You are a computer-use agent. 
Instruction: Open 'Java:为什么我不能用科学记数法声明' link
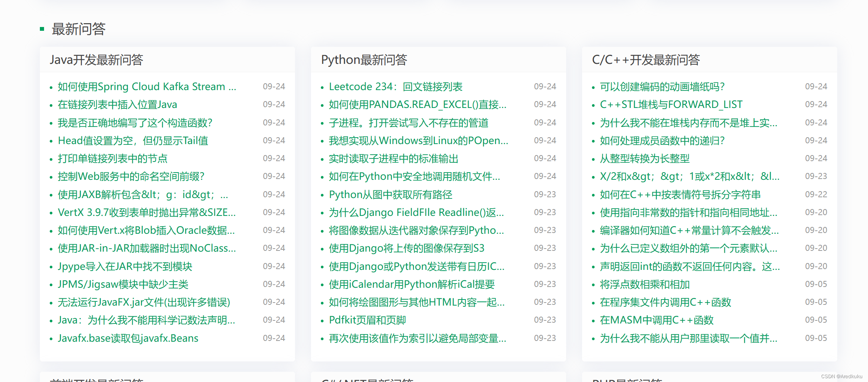point(147,320)
